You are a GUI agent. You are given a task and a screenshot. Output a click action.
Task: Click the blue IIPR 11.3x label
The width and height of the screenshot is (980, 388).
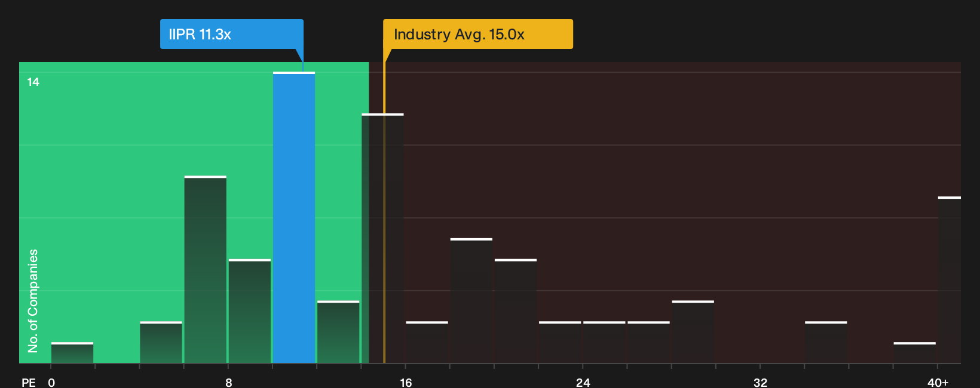(232, 34)
